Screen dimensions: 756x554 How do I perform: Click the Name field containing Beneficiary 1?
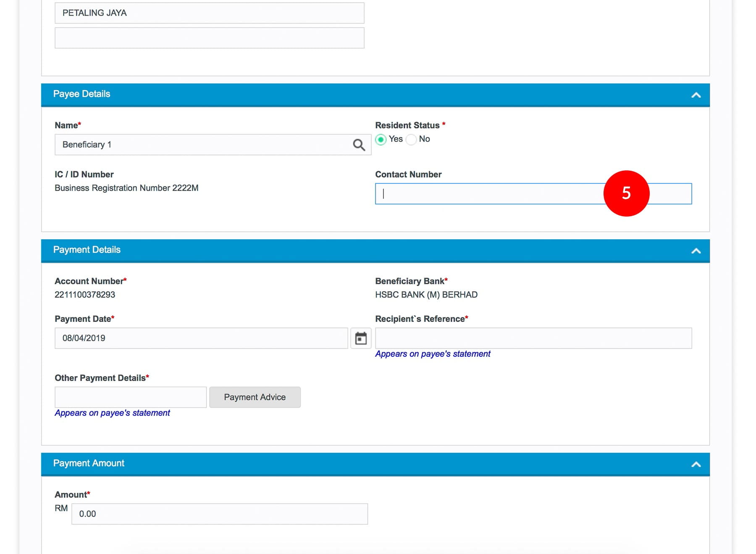coord(202,145)
